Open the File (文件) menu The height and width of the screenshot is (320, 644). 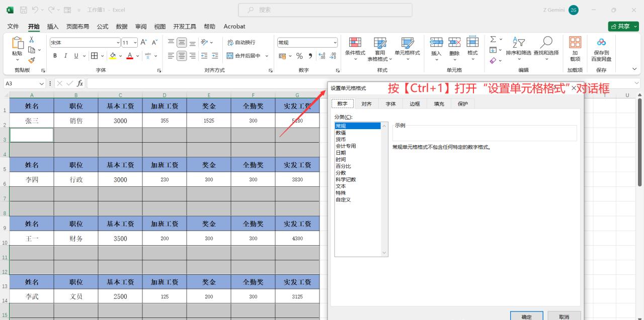pos(13,26)
